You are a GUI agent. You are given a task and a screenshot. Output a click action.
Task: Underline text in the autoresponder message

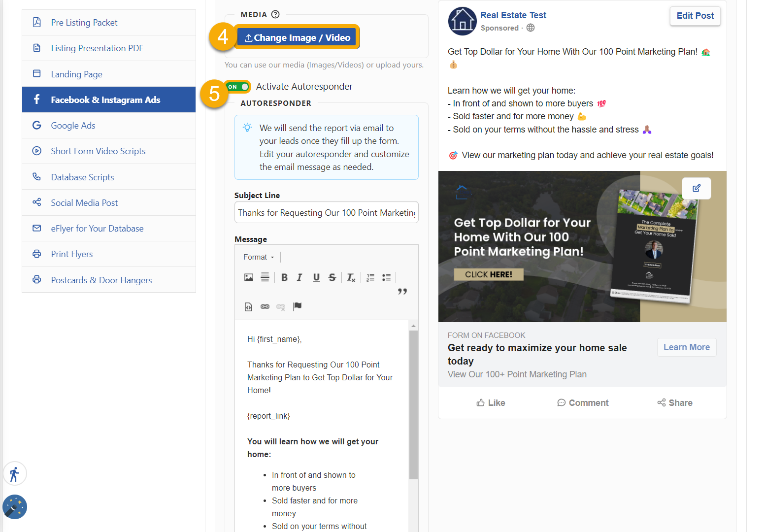pyautogui.click(x=316, y=277)
